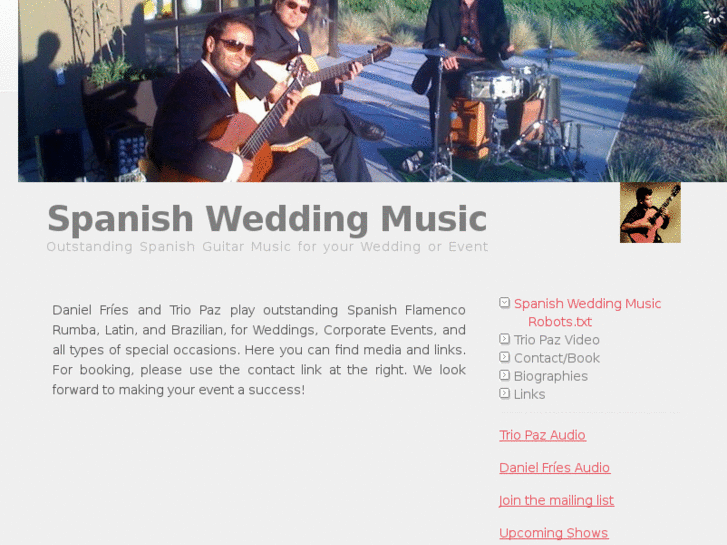
Task: Click the loading spinner icon in corner
Action: click(713, 14)
